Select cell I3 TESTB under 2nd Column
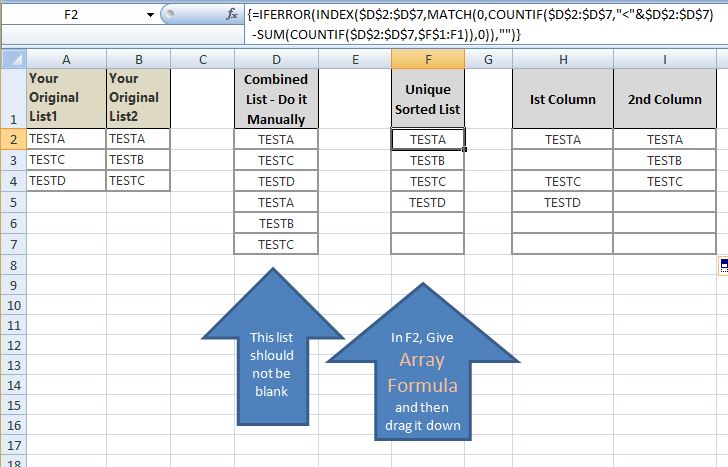 [664, 160]
